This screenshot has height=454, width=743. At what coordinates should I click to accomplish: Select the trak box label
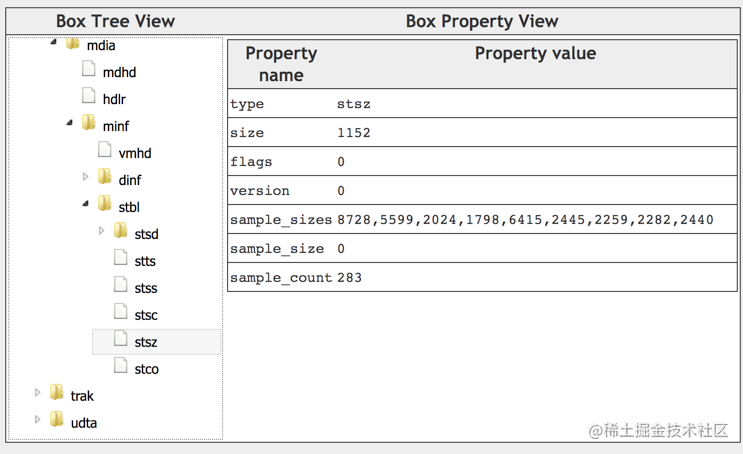point(82,396)
